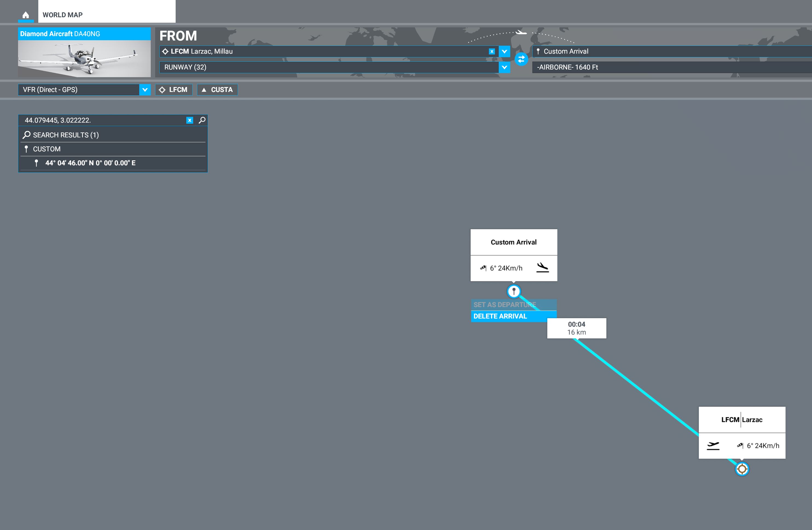Click takeoff plane icon in LFCM Larzac card
Screen dimensions: 812x530
point(713,445)
